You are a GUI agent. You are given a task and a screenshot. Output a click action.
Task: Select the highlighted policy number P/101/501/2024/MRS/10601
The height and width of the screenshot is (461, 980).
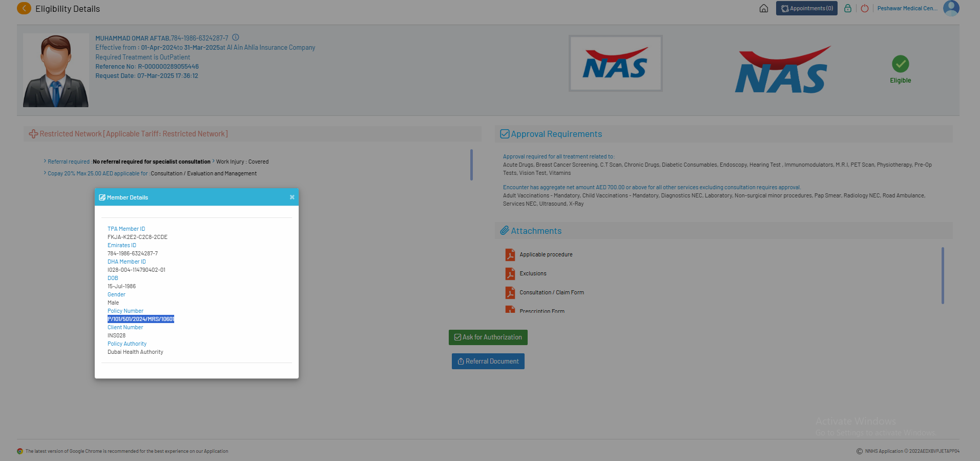click(x=141, y=319)
